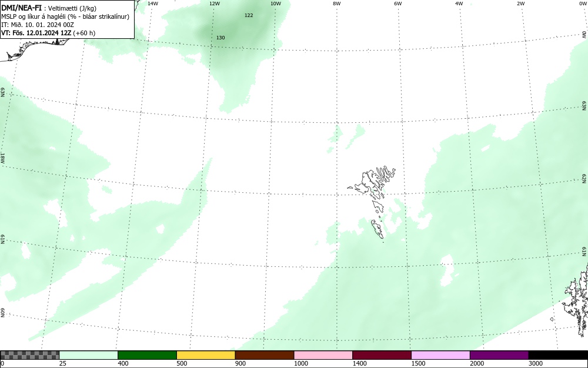Click the 10W longitude label

click(x=276, y=4)
